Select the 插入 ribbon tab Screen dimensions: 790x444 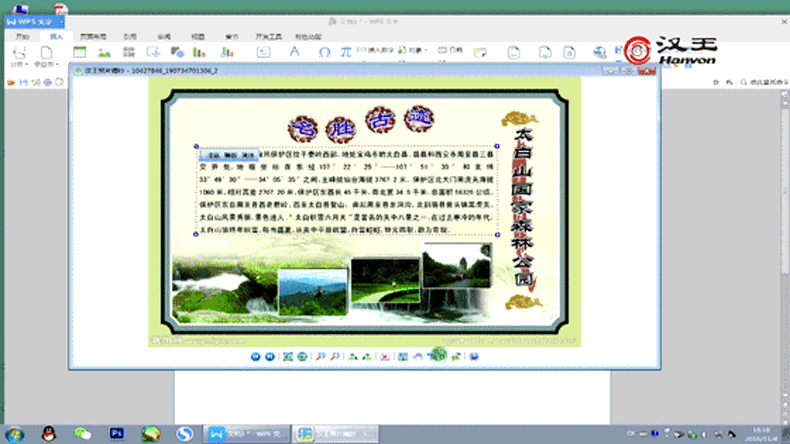pos(56,36)
